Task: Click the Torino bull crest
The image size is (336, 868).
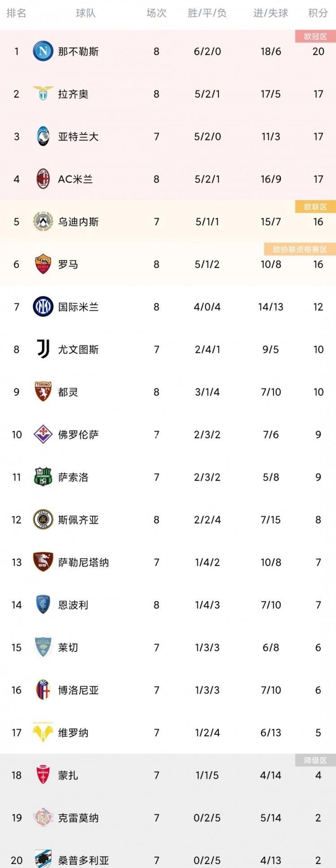Action: [x=43, y=391]
